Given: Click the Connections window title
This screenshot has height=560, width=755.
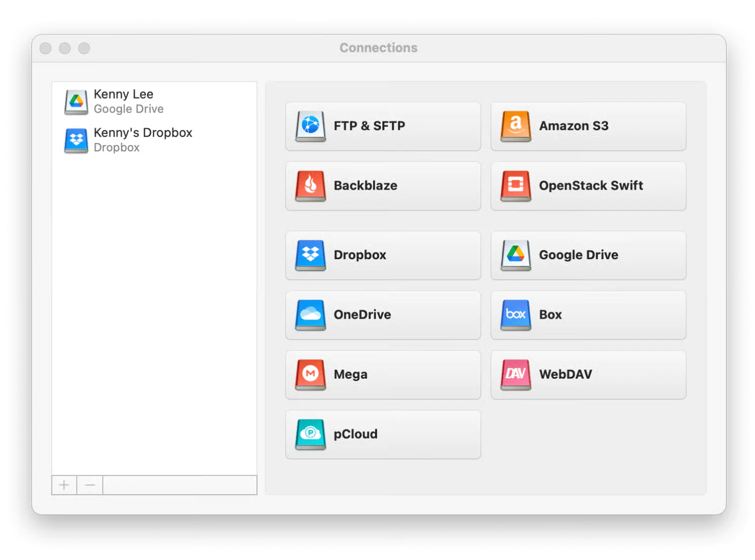Looking at the screenshot, I should pos(379,48).
